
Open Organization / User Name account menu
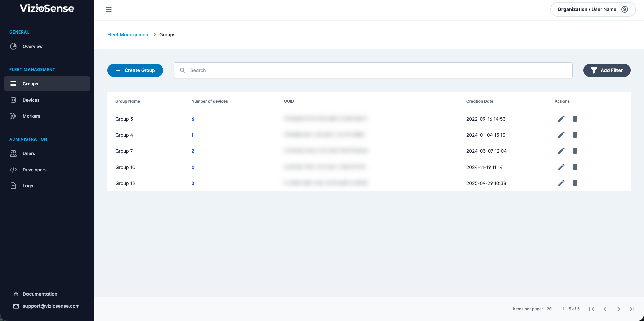point(593,9)
